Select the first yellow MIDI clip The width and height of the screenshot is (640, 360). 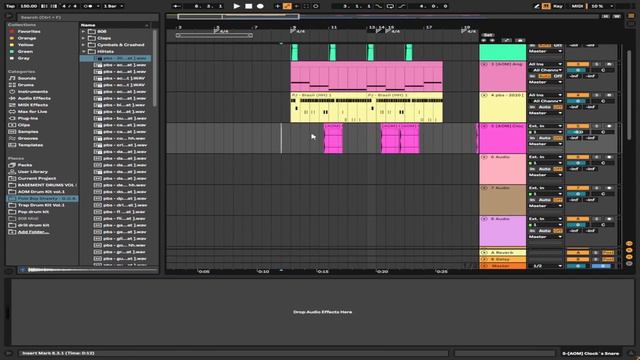[x=328, y=107]
